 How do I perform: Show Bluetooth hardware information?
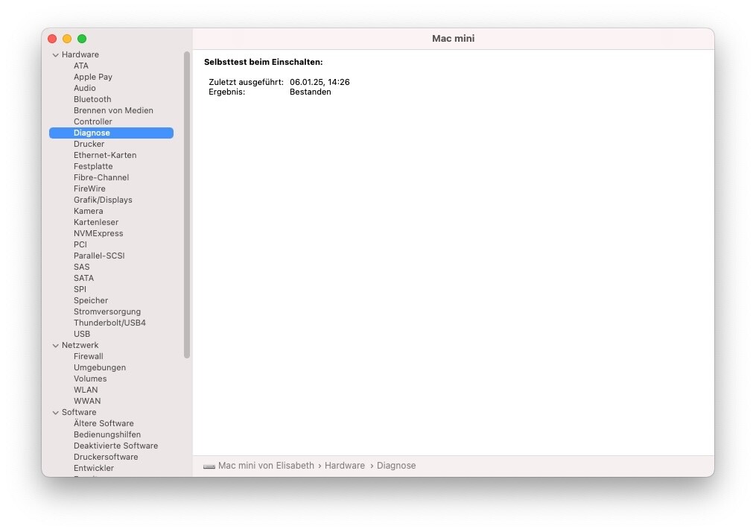click(x=92, y=99)
